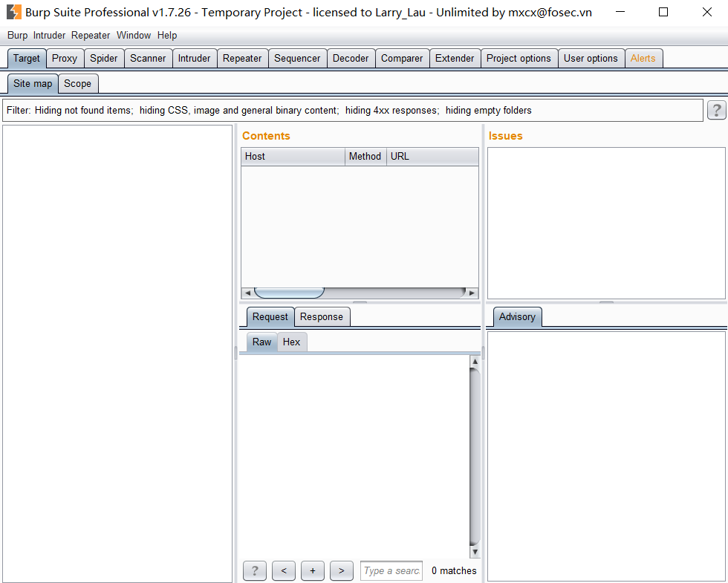Switch to the Scope sub-tab
This screenshot has height=583, width=728.
point(77,83)
